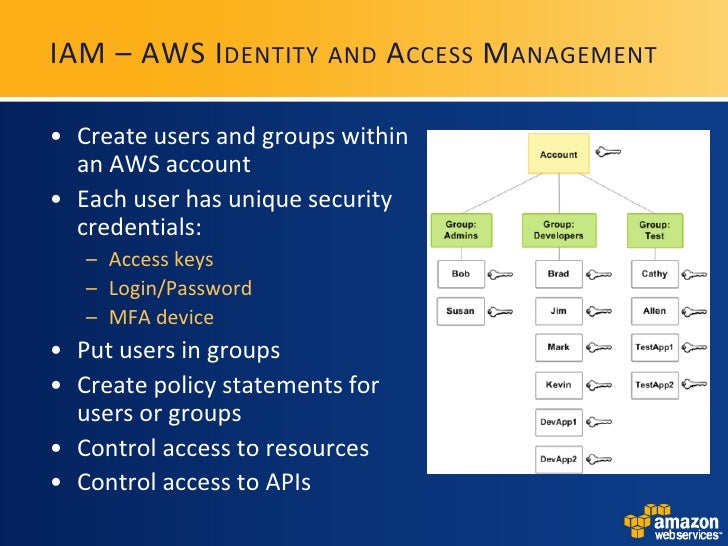728x546 pixels.
Task: Click the Jim user box
Action: coord(559,311)
